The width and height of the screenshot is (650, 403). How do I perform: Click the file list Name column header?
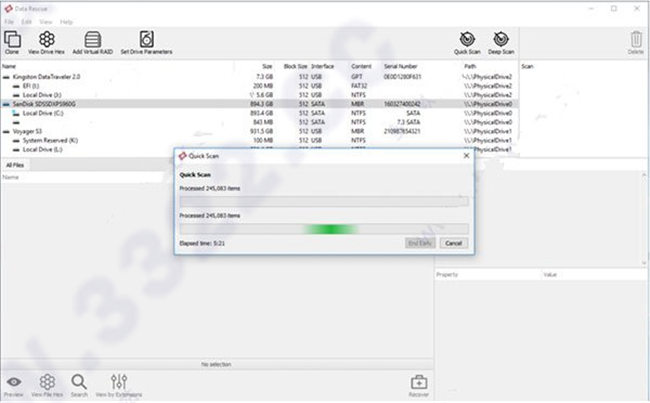tap(10, 177)
